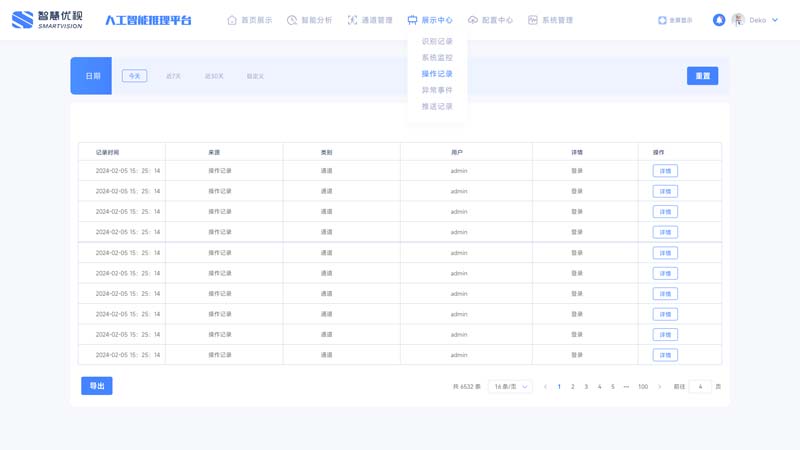Screen dimensions: 800x450
Task: Click the scan-frame icon beside 通道管理
Action: (352, 20)
